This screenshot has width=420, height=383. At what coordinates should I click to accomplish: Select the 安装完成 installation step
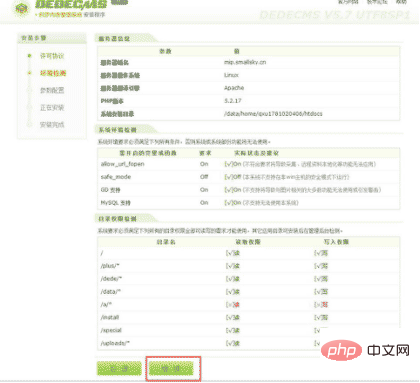(x=52, y=125)
